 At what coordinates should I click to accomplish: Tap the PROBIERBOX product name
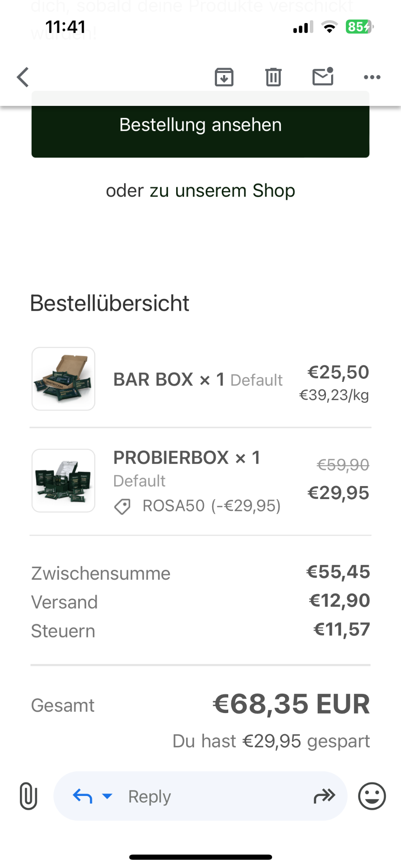click(x=171, y=457)
